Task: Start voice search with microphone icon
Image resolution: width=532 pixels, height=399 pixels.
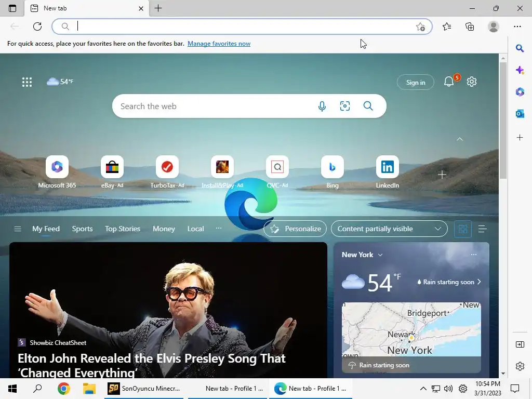Action: click(x=322, y=106)
